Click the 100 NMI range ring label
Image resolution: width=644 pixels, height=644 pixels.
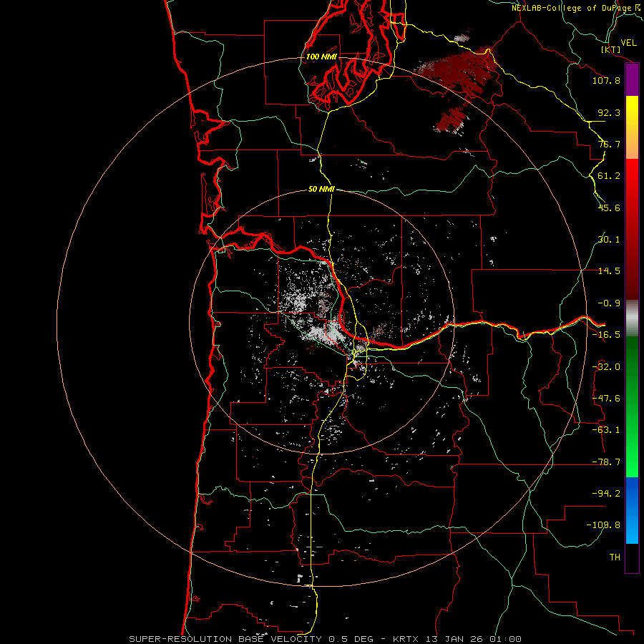pyautogui.click(x=321, y=57)
